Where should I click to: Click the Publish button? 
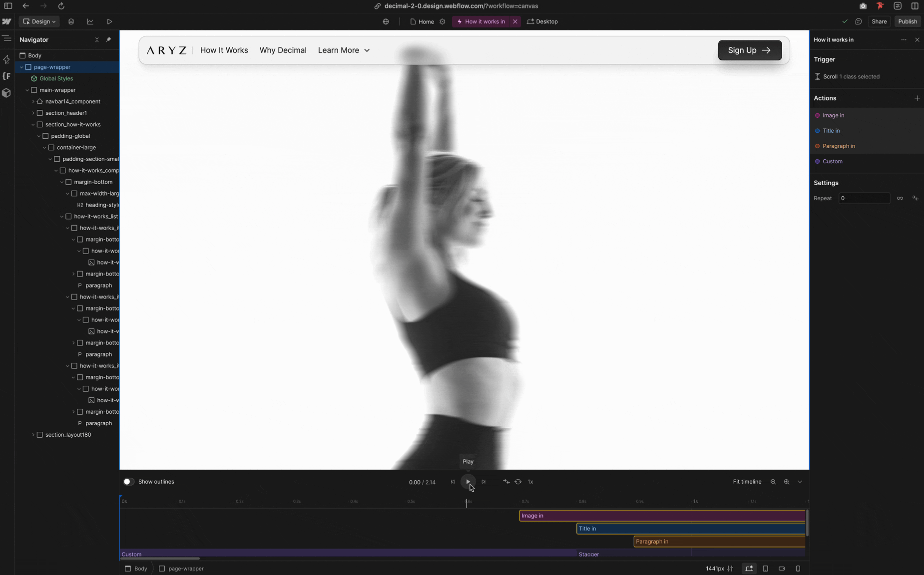908,21
